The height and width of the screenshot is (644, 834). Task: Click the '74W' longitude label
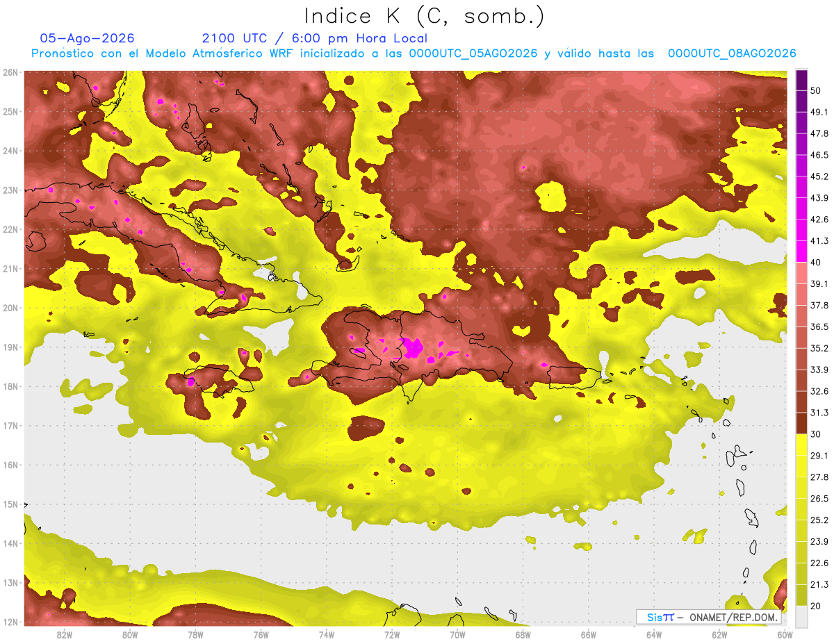pyautogui.click(x=327, y=635)
